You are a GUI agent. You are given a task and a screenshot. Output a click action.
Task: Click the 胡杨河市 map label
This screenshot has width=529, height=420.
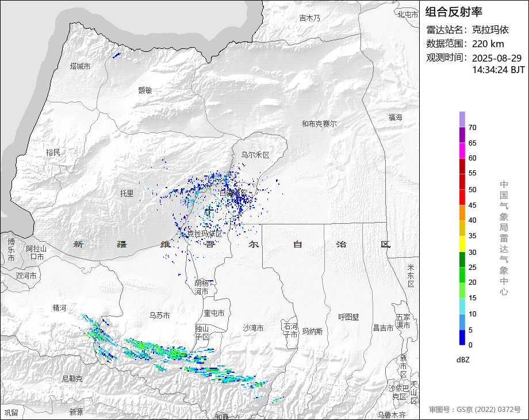(202, 287)
